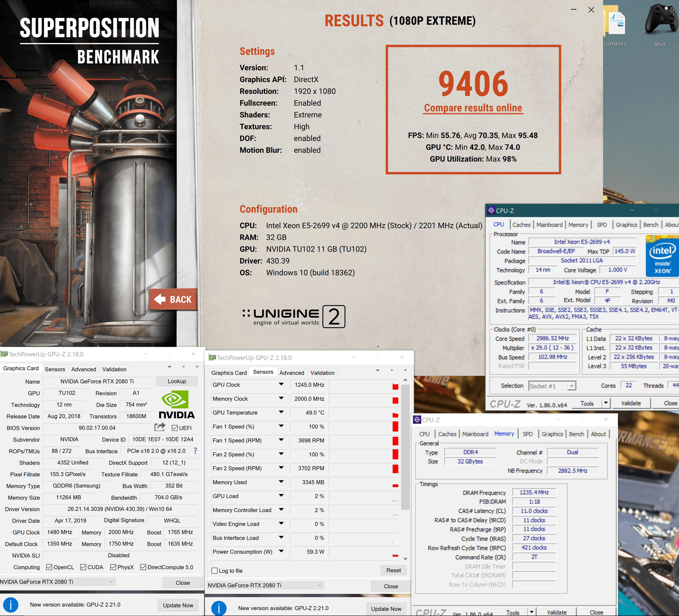Viewport: 679px width, 616px height.
Task: Switch to Validation tab in GPU-Z Sensors window
Action: tap(322, 373)
